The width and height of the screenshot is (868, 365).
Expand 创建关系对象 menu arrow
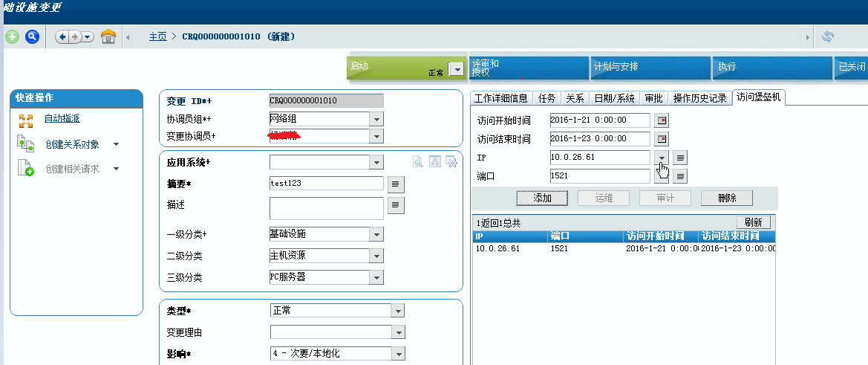(x=116, y=144)
